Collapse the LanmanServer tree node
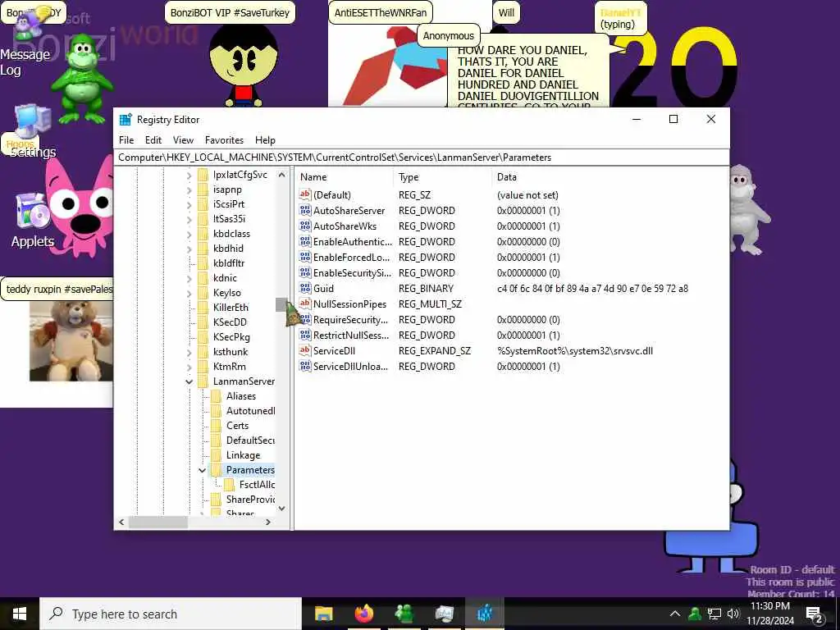Screen dimensions: 840x630 point(189,381)
